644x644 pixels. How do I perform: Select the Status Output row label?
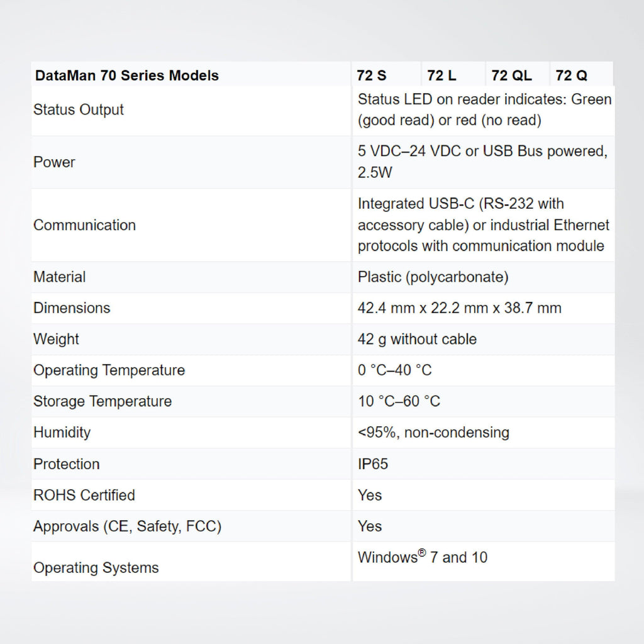point(79,109)
